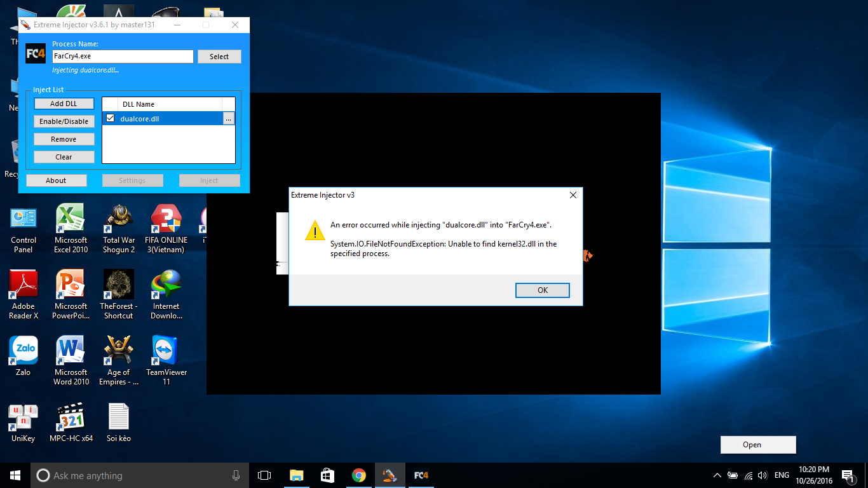This screenshot has width=868, height=488.
Task: Open the Extreme Injector taskbar icon
Action: tap(390, 475)
